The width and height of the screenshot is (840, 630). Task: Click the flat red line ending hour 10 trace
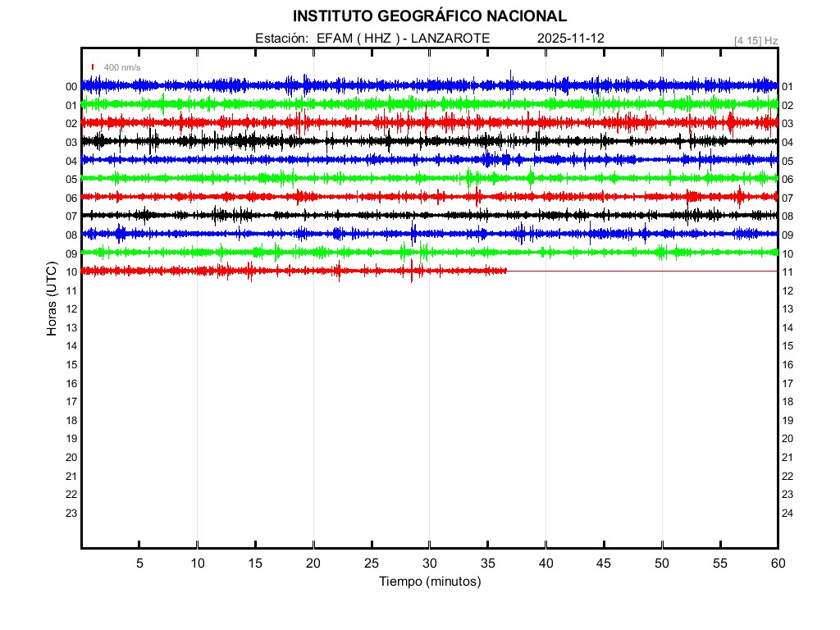640,271
